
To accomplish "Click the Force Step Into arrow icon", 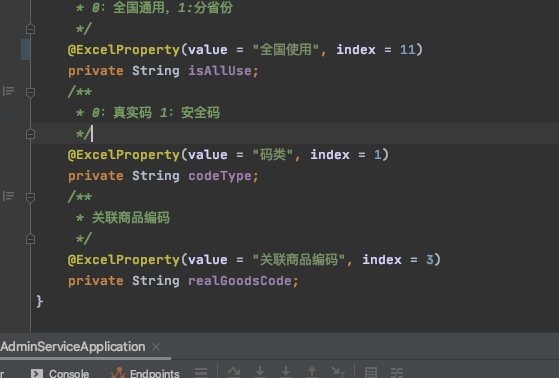I will coord(286,372).
